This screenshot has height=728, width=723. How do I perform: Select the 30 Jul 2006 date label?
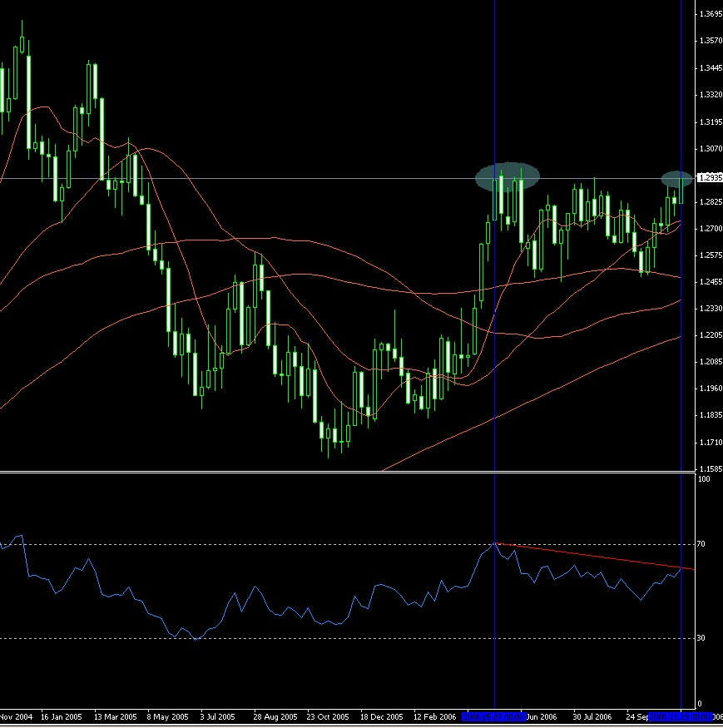pos(592,717)
